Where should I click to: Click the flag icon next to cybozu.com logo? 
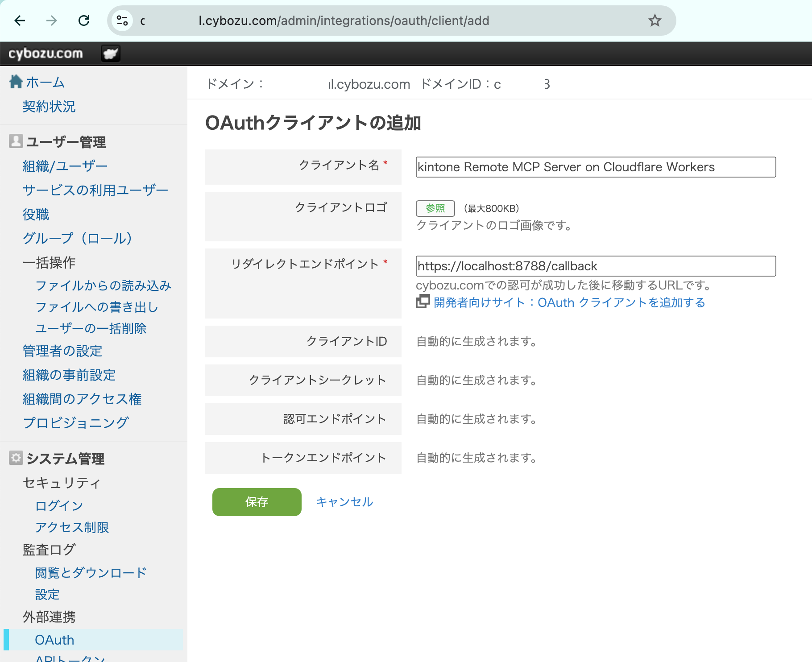pyautogui.click(x=110, y=53)
